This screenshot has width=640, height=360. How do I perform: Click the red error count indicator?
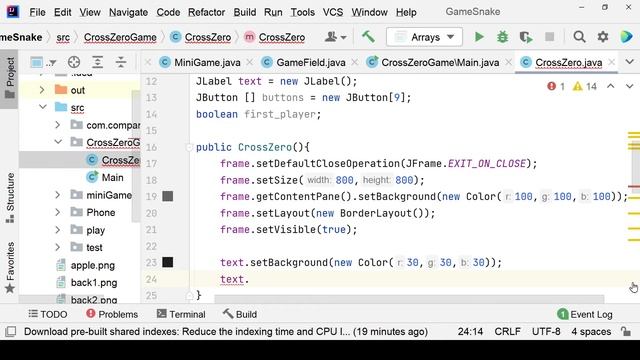click(x=556, y=86)
